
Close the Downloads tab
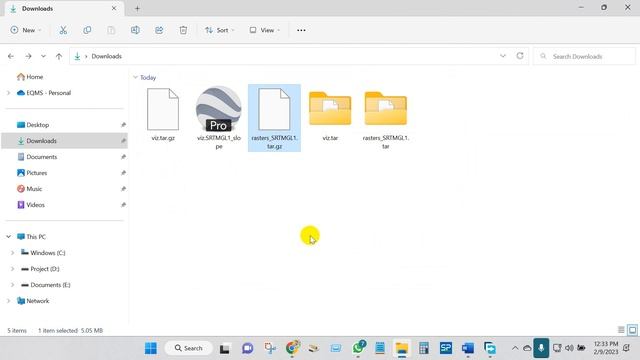(114, 8)
